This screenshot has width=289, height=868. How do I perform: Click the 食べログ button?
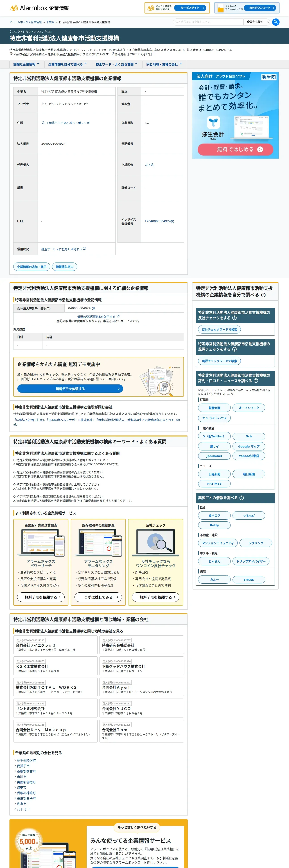[x=214, y=516]
